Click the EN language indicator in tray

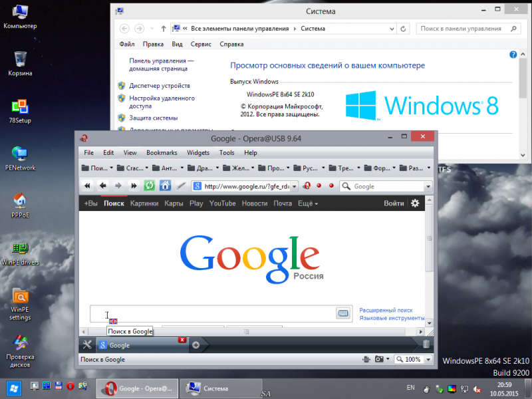(410, 387)
